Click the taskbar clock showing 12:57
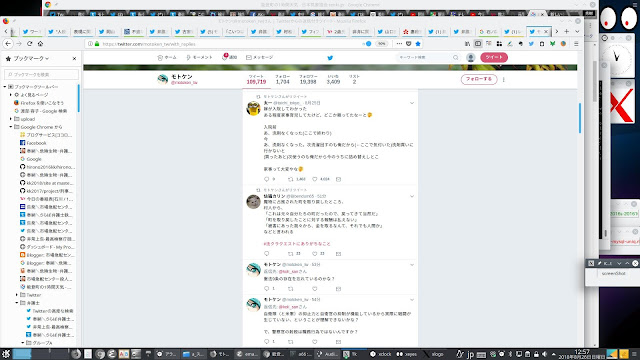Image resolution: width=640 pixels, height=360 pixels. [x=582, y=354]
